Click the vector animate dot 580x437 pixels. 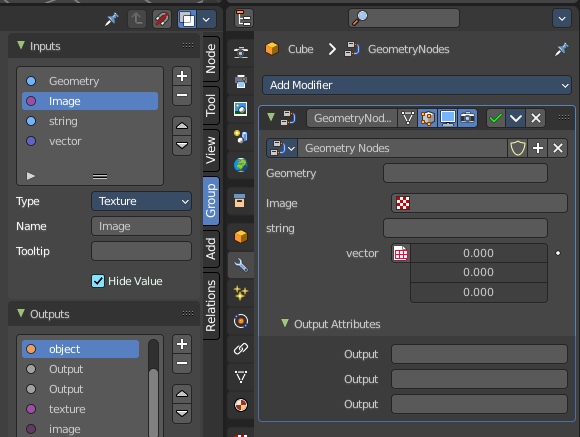558,253
